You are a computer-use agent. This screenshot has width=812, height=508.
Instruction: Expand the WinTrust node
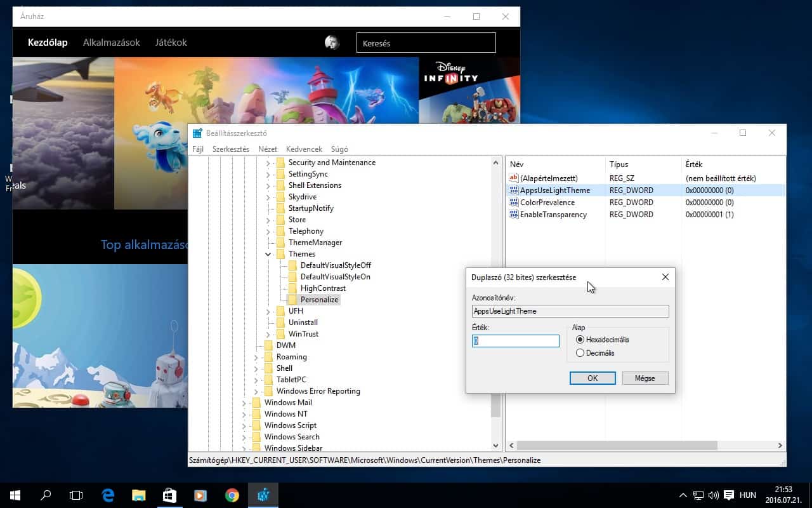pyautogui.click(x=268, y=334)
